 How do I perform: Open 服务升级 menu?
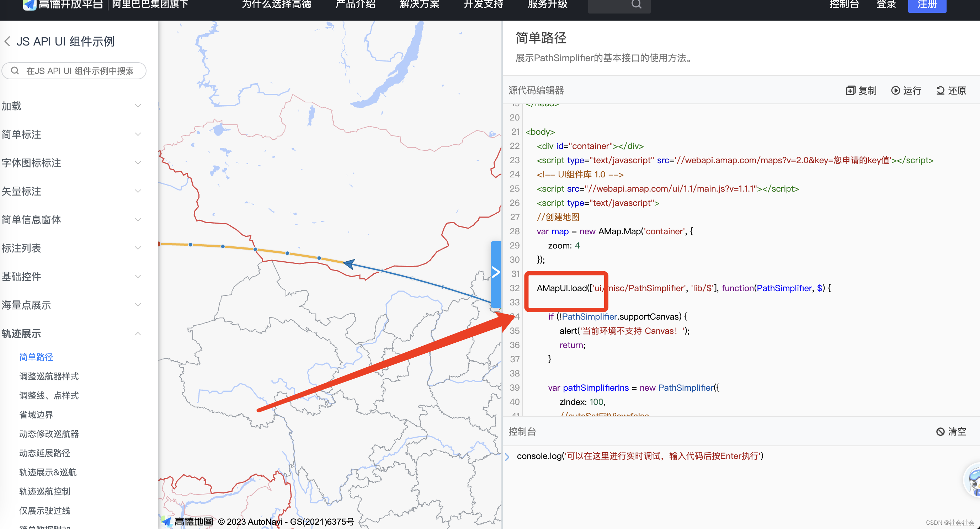point(548,5)
